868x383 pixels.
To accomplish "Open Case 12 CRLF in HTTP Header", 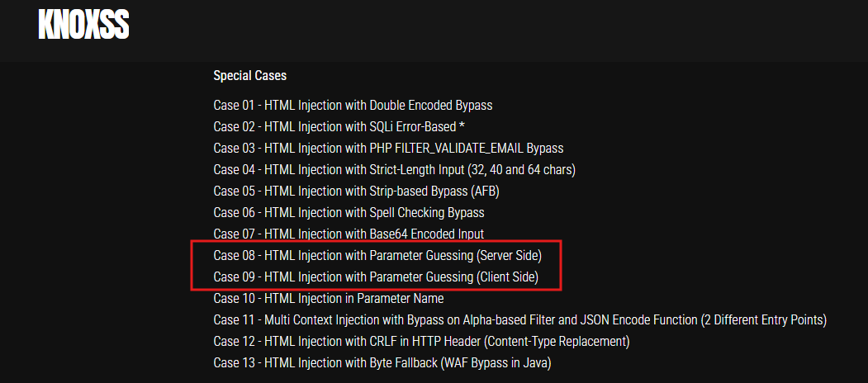I will (421, 342).
